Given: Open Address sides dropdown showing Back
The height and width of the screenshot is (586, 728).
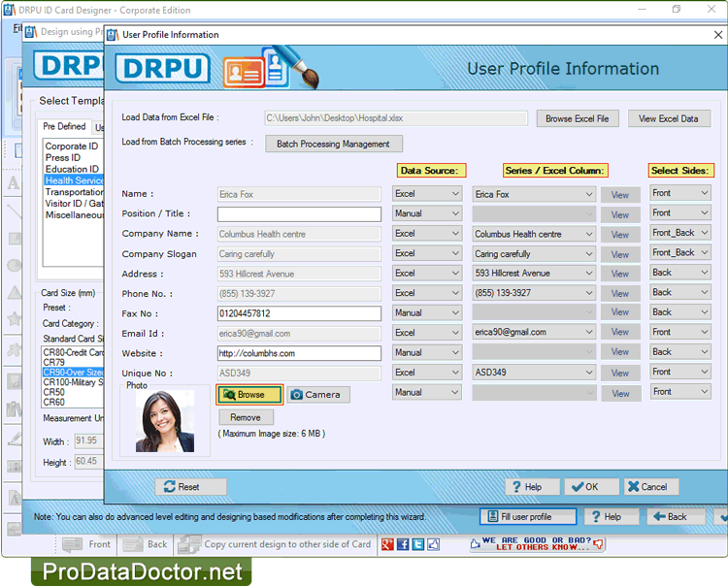Looking at the screenshot, I should pos(680,273).
